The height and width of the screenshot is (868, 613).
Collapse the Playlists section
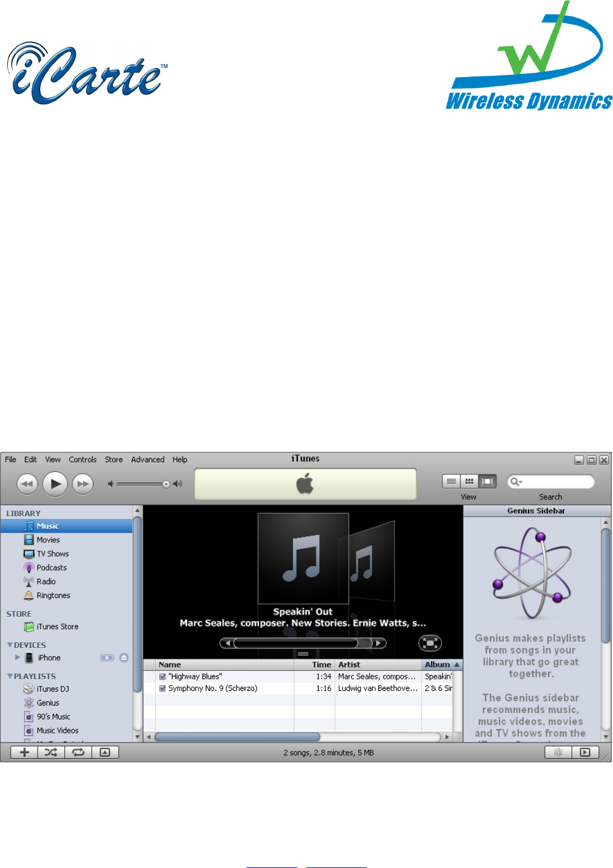tap(10, 676)
